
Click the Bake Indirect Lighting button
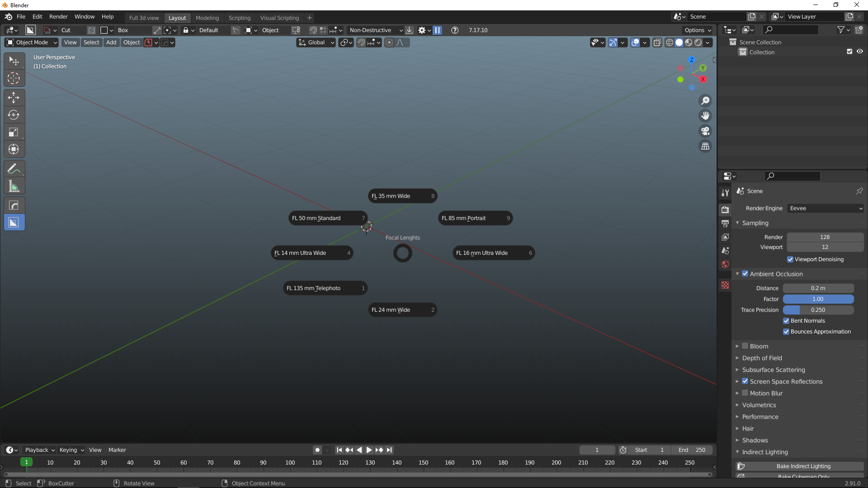(x=803, y=466)
